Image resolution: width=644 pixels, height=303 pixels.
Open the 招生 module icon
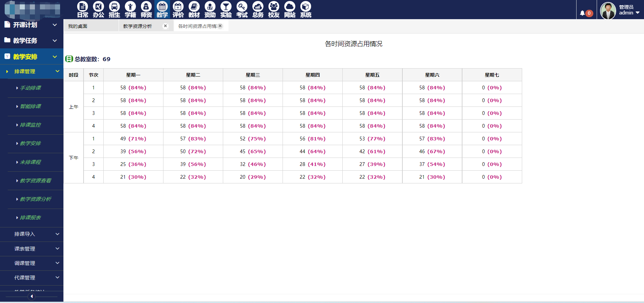114,9
